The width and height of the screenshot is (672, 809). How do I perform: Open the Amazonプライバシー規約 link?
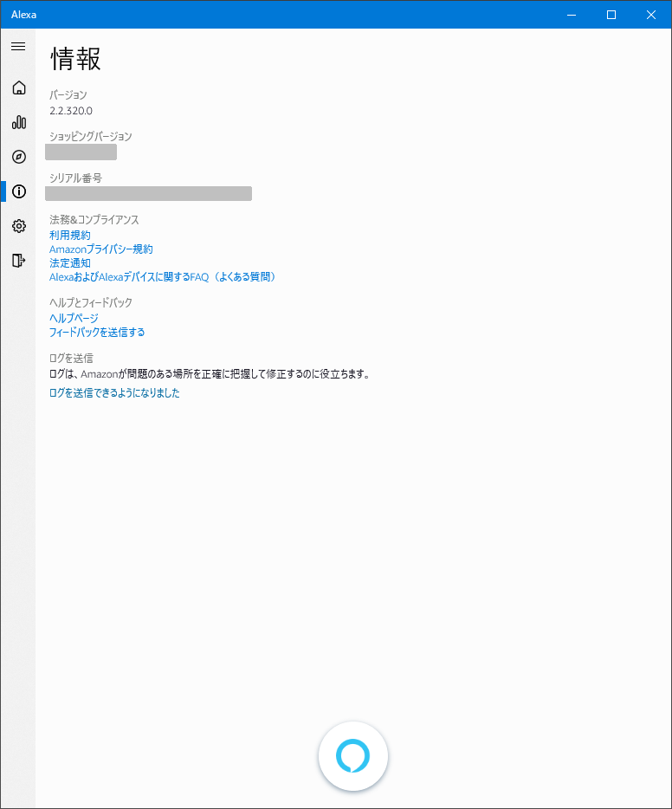(101, 249)
